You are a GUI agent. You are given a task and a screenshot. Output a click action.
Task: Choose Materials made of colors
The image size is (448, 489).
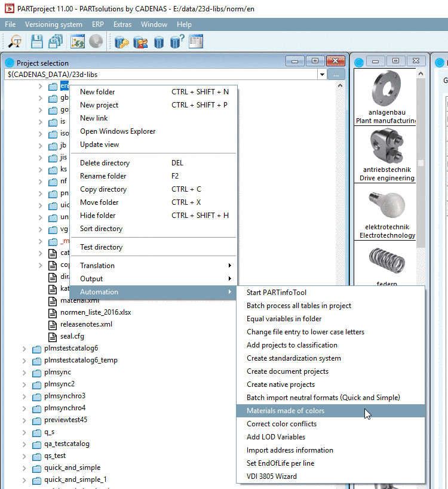point(331,411)
